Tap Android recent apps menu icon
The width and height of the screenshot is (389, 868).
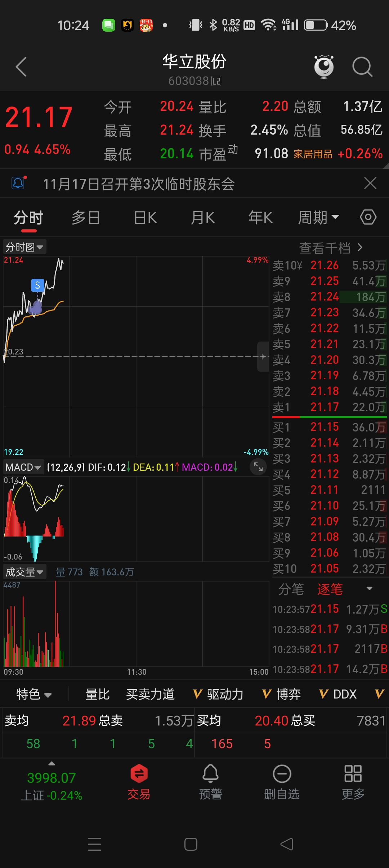94,844
